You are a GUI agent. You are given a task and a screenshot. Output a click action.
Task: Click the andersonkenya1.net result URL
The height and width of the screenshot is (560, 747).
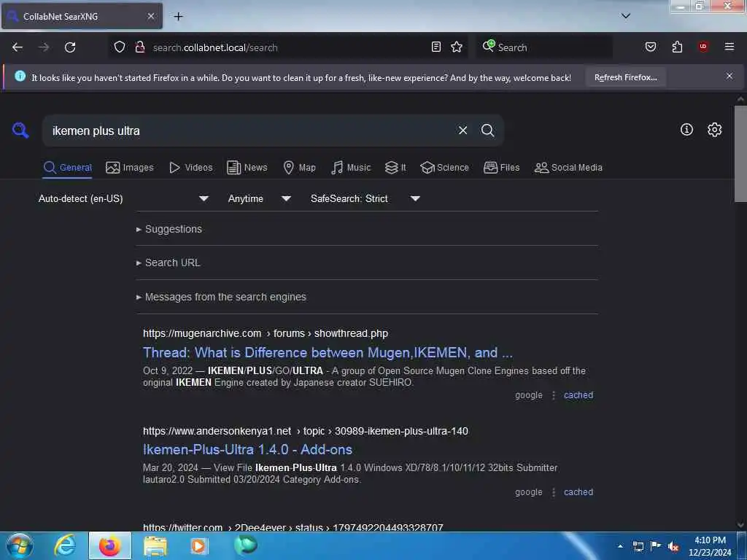pyautogui.click(x=306, y=431)
